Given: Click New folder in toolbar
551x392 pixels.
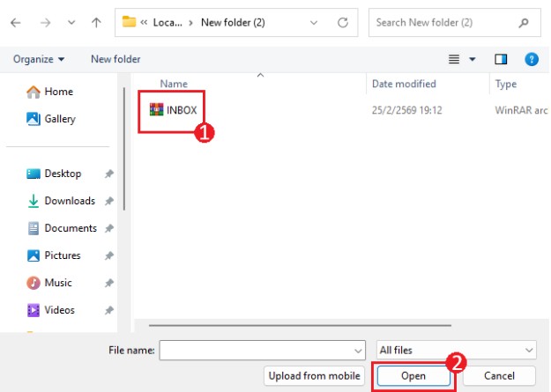Looking at the screenshot, I should click(115, 59).
